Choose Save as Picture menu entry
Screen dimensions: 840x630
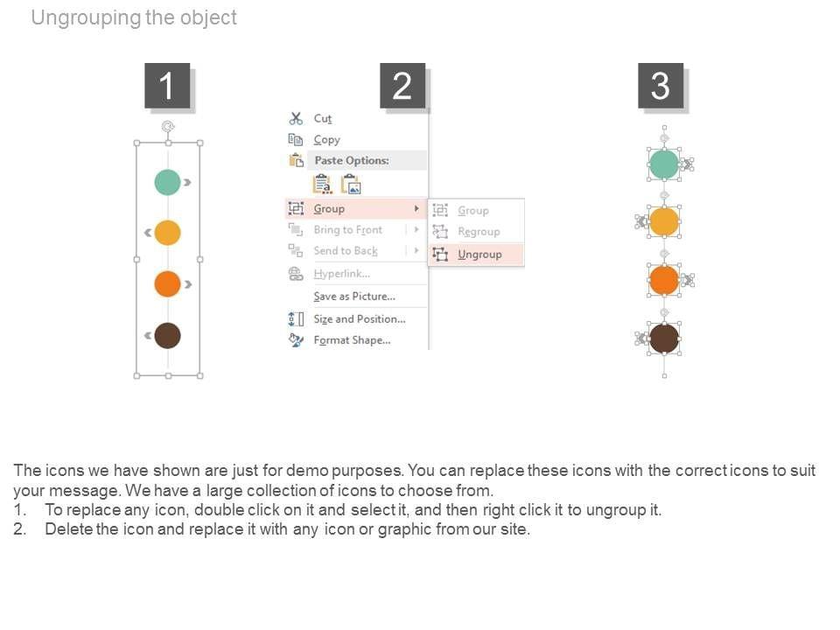click(x=354, y=297)
